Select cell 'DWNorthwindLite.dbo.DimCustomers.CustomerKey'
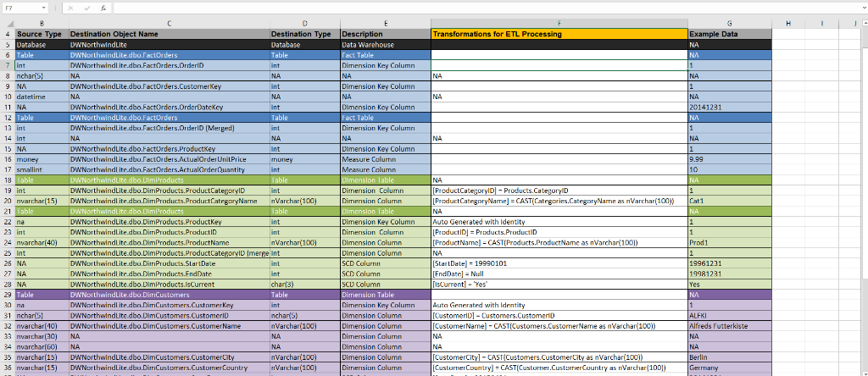This screenshot has height=376, width=868. (170, 305)
